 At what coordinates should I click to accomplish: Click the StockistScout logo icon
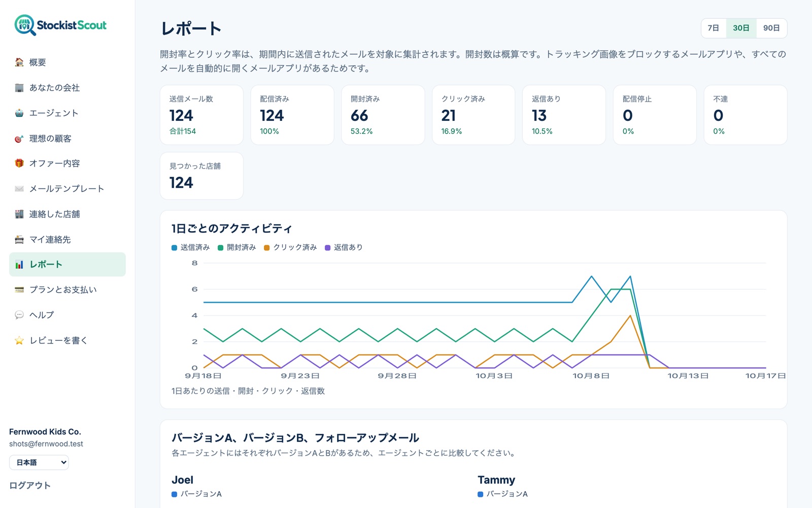25,25
